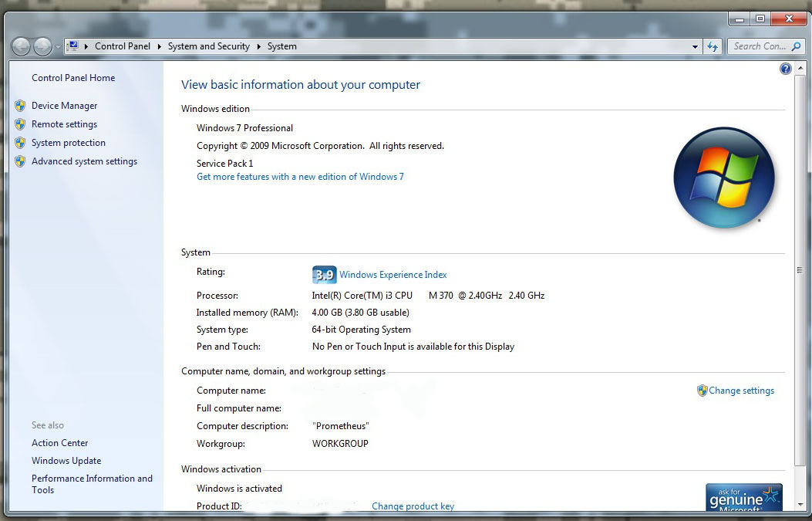
Task: Open Windows Update link
Action: tap(66, 461)
